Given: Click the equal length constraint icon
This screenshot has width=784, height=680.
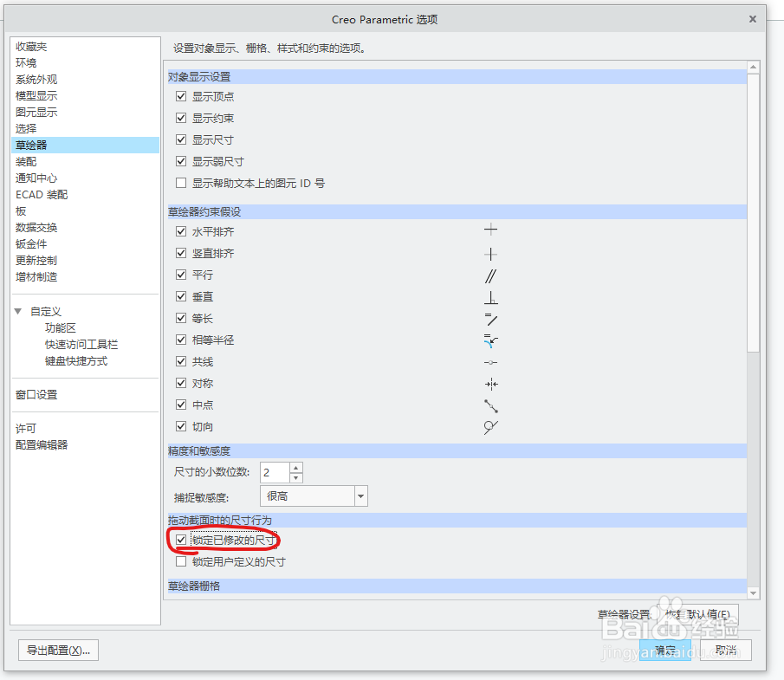Looking at the screenshot, I should point(491,319).
